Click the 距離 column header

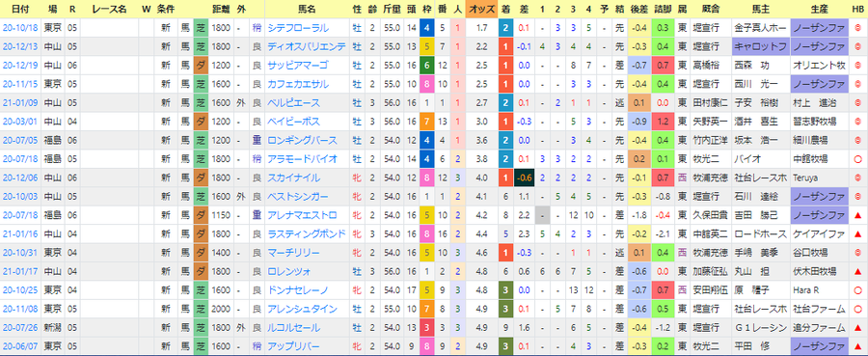[221, 9]
